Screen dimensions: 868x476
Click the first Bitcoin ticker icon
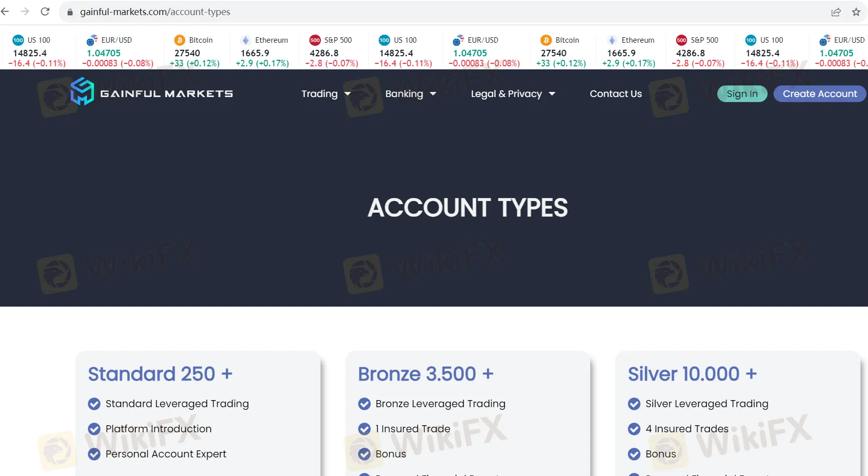coord(180,40)
